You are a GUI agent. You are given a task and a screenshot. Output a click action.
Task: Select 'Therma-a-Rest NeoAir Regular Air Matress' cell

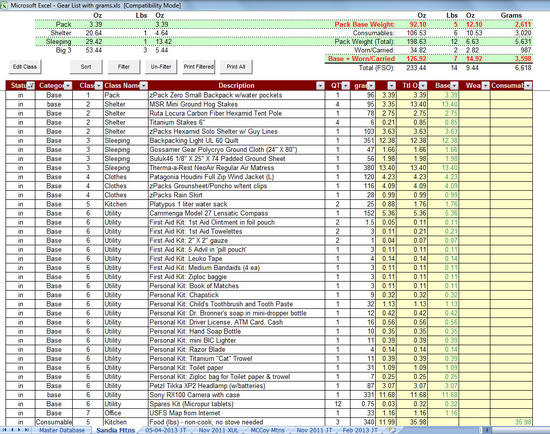click(x=236, y=168)
